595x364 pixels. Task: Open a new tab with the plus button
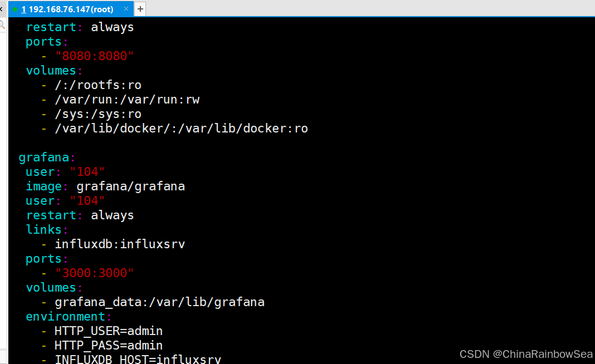[139, 9]
